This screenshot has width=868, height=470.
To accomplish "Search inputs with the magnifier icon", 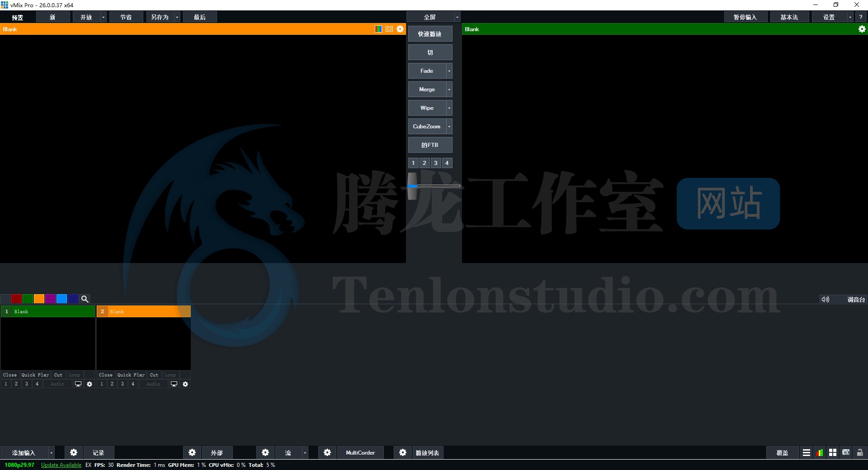I will [x=85, y=299].
